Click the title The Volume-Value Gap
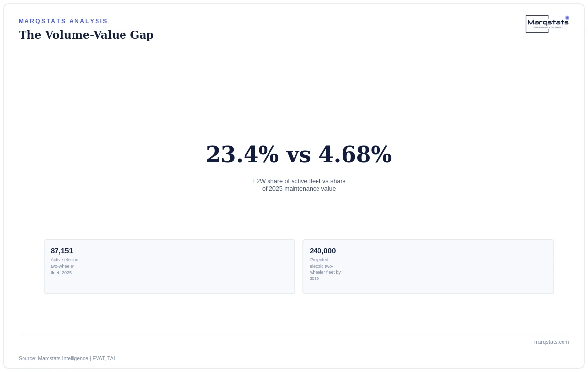 [x=86, y=35]
